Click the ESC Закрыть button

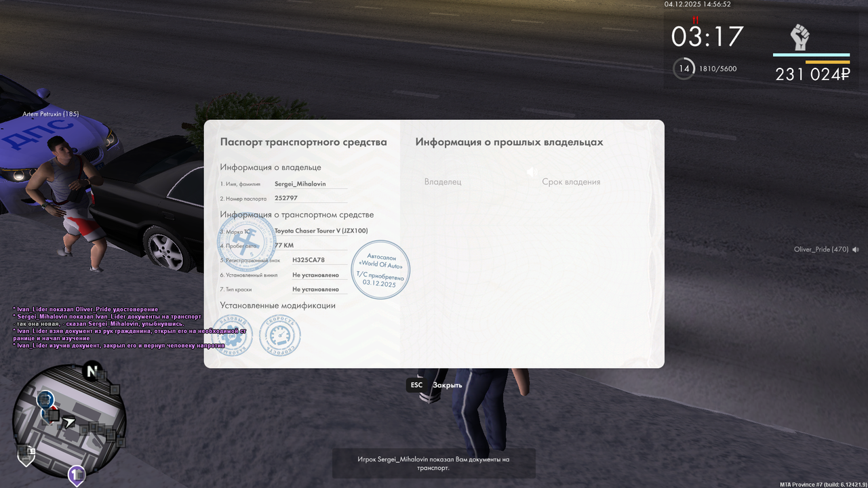[x=435, y=385]
